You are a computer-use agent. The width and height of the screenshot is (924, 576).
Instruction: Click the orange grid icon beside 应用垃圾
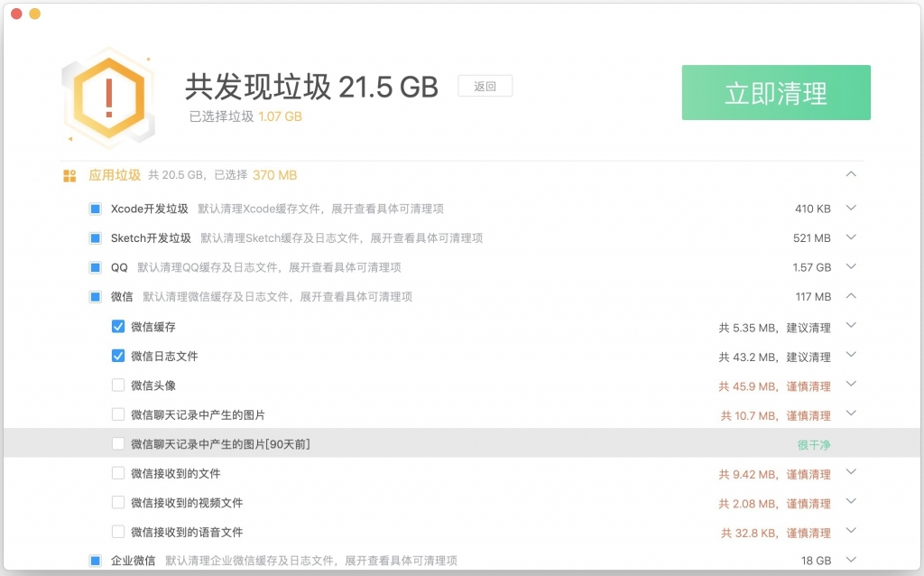pyautogui.click(x=68, y=173)
